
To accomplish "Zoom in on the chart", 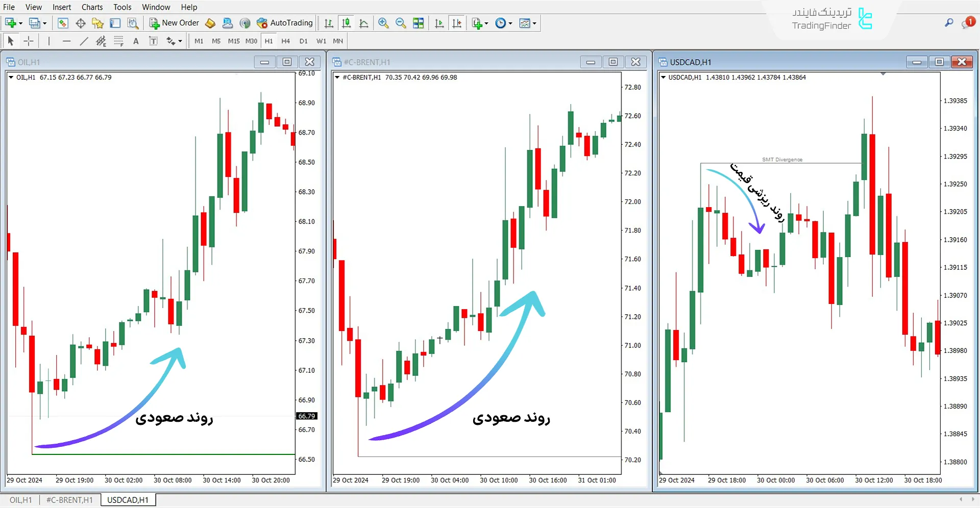I will pos(383,23).
